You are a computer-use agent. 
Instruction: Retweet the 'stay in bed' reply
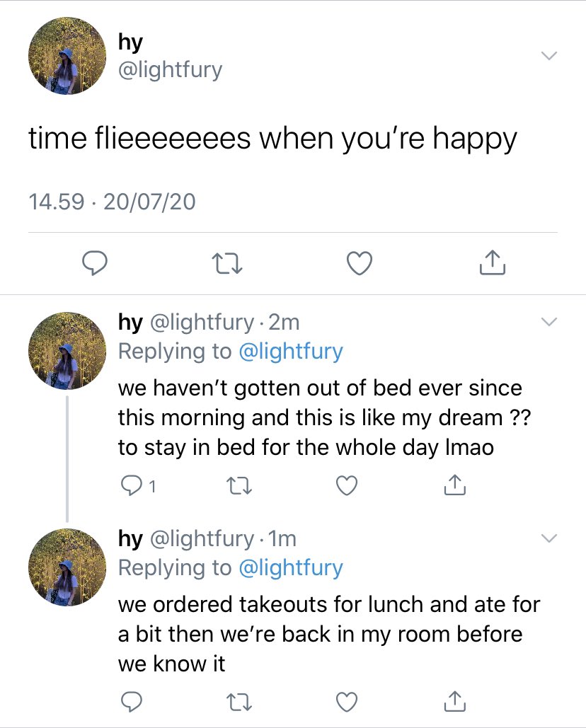pyautogui.click(x=239, y=485)
